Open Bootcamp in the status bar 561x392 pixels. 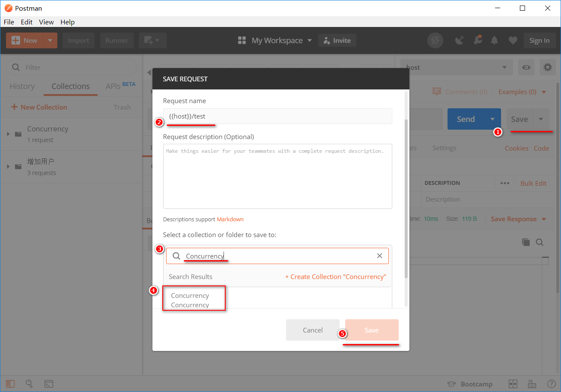(x=470, y=384)
